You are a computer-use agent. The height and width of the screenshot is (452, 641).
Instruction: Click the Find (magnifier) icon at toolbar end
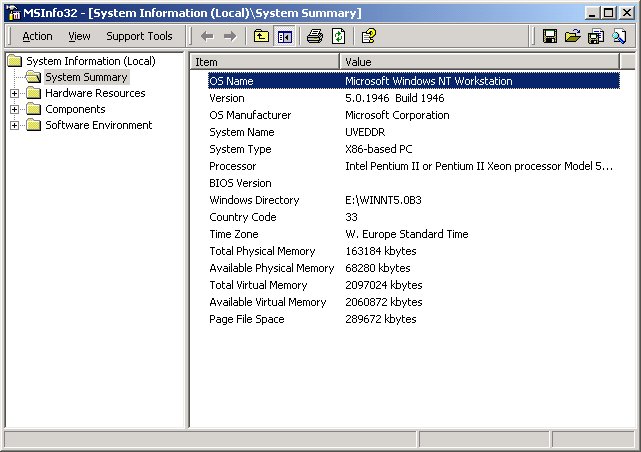(619, 36)
